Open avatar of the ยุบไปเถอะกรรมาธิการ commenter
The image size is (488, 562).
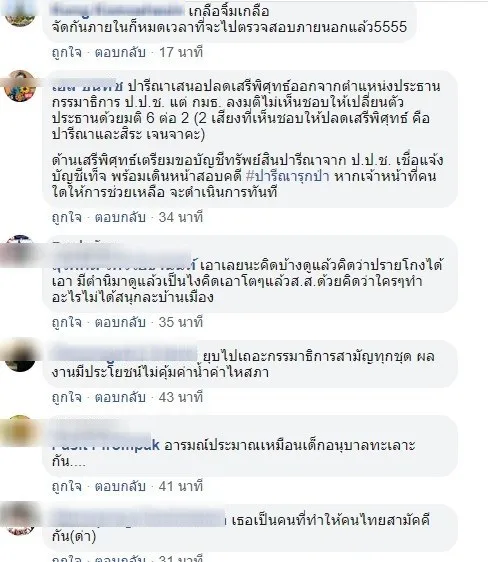click(x=20, y=356)
